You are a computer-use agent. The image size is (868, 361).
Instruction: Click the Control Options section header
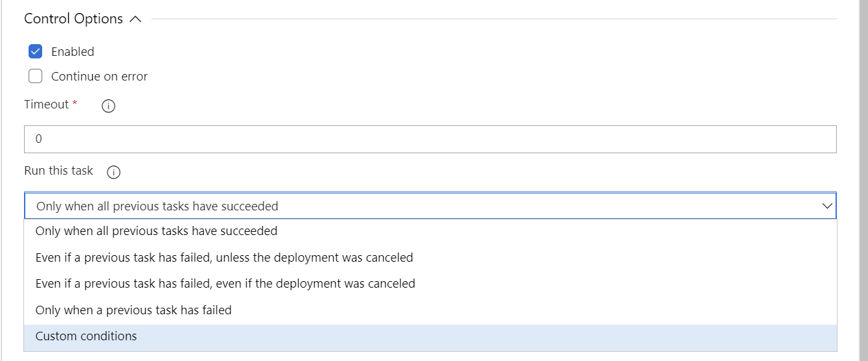click(73, 19)
